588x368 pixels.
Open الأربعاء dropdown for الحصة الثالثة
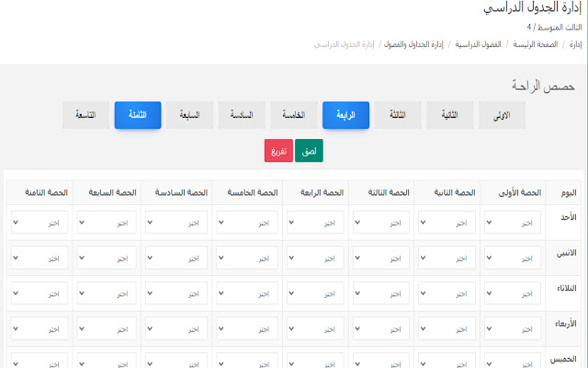[x=381, y=328]
